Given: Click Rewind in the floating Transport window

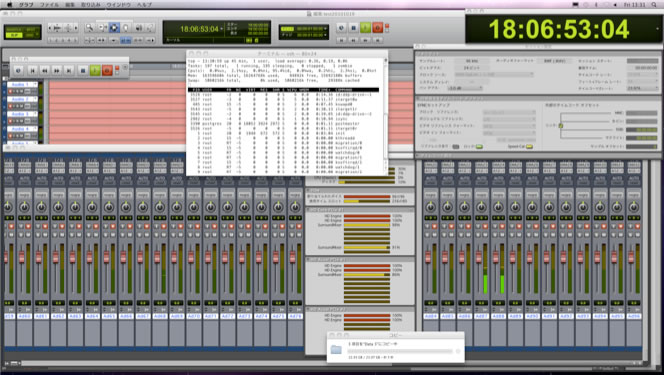Looking at the screenshot, I should [x=44, y=70].
